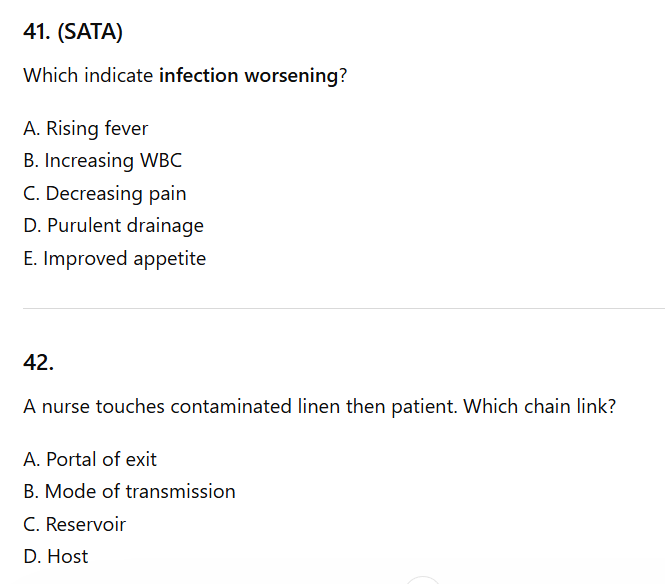Select option E. Improved appetite
665x584 pixels.
tap(114, 258)
